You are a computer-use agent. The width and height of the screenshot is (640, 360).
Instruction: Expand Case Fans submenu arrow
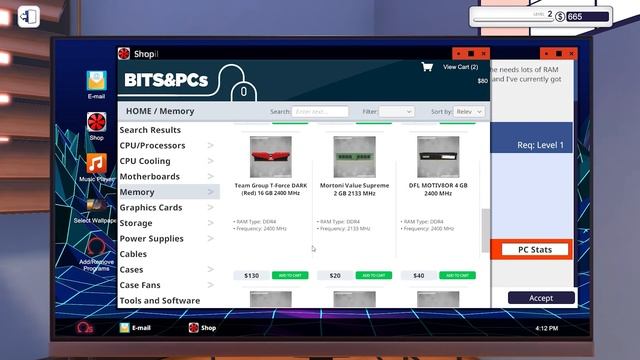point(211,285)
